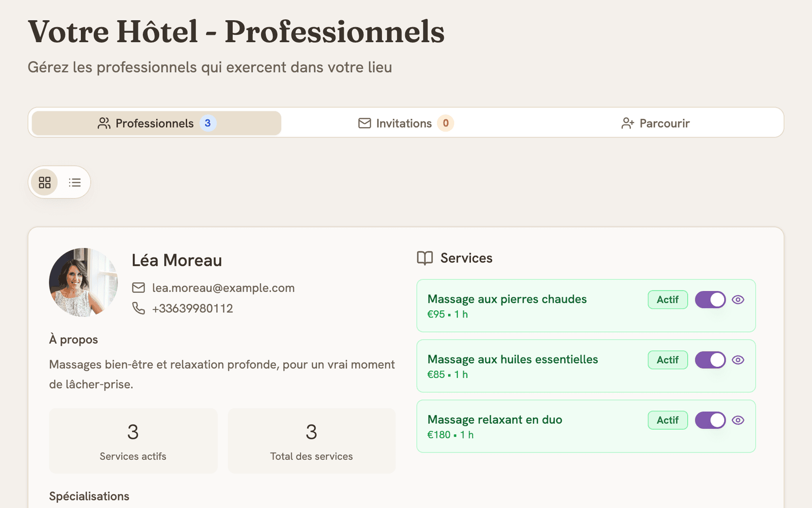
Task: Click the people icon in Professionnels tab
Action: click(x=104, y=123)
